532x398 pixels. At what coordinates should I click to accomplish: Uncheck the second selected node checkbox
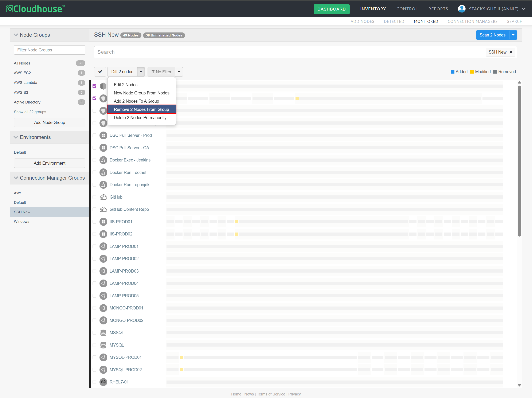[94, 98]
